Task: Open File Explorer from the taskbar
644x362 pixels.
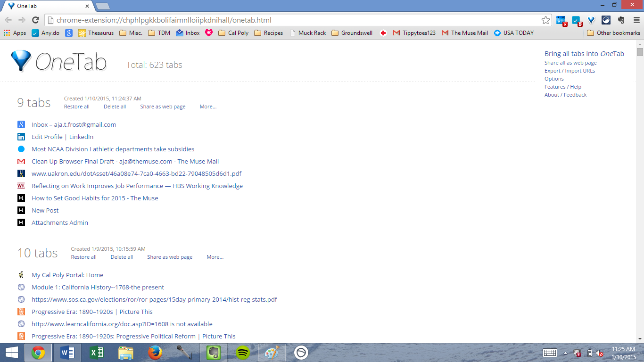Action: coord(125,353)
